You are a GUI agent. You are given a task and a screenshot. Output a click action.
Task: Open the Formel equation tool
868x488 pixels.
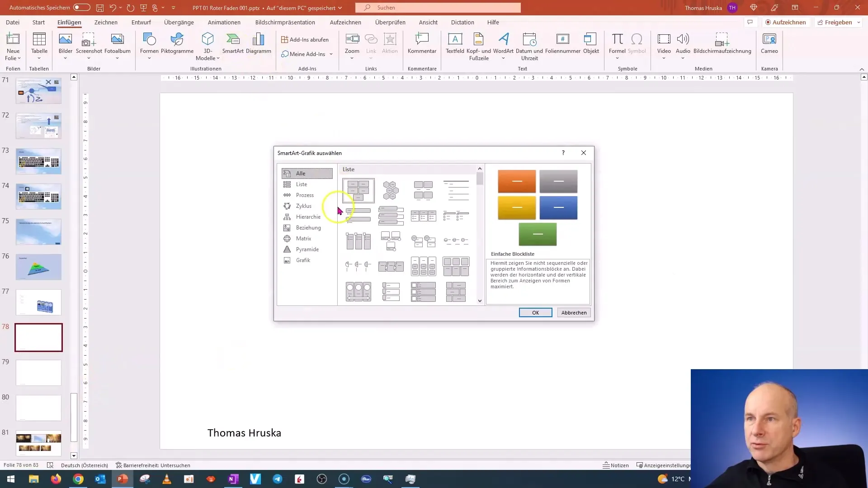pos(617,47)
